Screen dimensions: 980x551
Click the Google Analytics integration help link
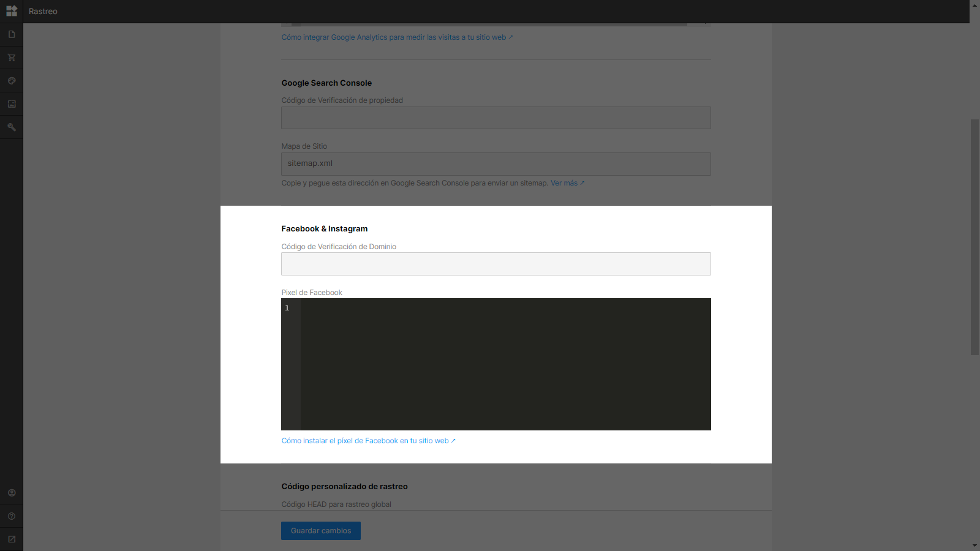click(x=397, y=37)
